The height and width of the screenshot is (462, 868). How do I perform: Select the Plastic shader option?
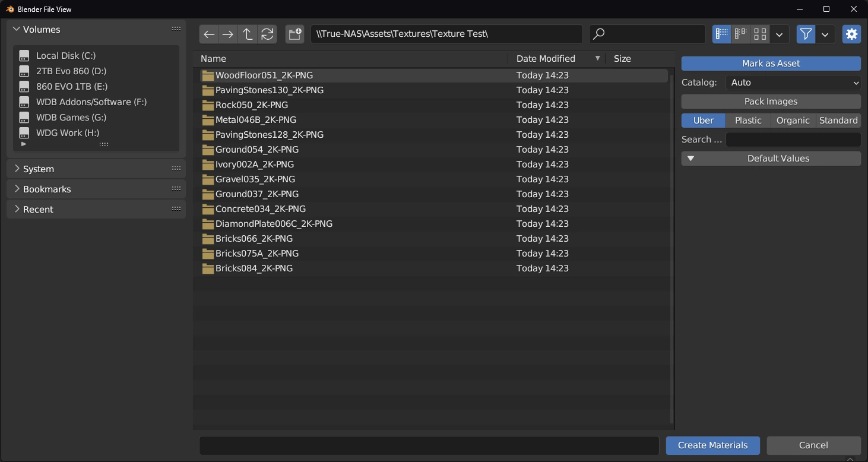[x=748, y=121]
